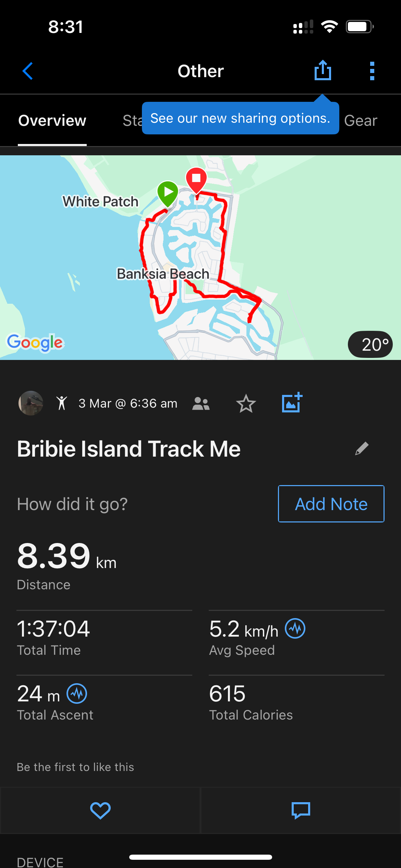Screen dimensions: 401x868
Task: Tap the activity type figure icon
Action: point(62,403)
